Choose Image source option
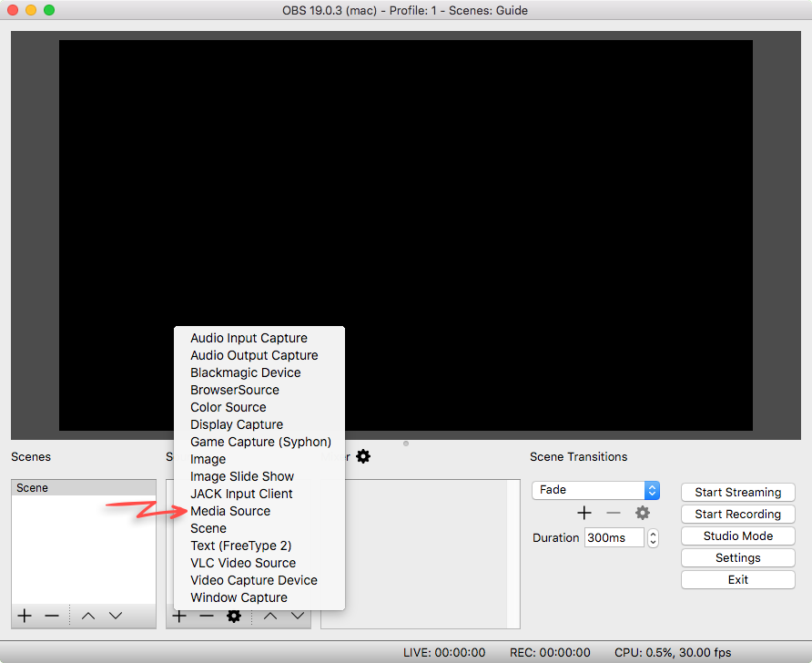Viewport: 812px width, 663px height. (259, 459)
